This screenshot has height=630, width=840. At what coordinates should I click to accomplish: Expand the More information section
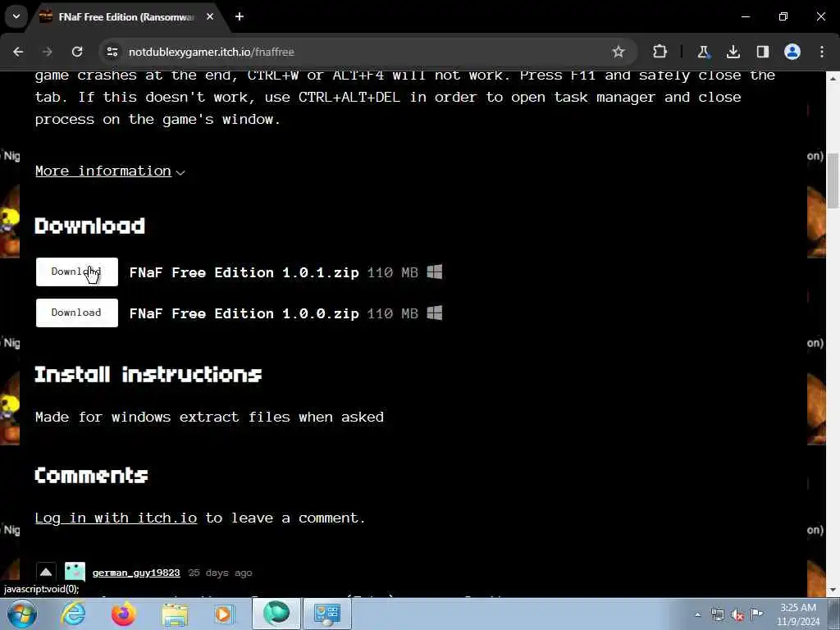pos(110,171)
